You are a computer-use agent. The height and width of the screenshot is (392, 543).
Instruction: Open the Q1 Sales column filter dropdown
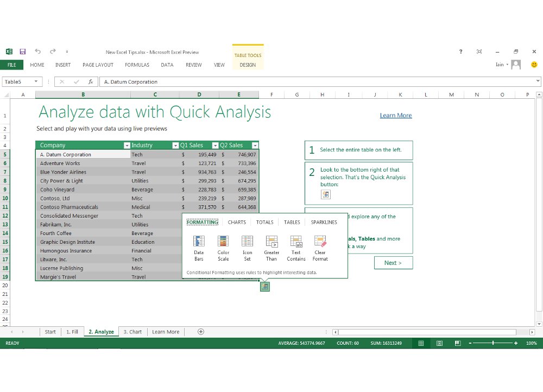pyautogui.click(x=215, y=146)
